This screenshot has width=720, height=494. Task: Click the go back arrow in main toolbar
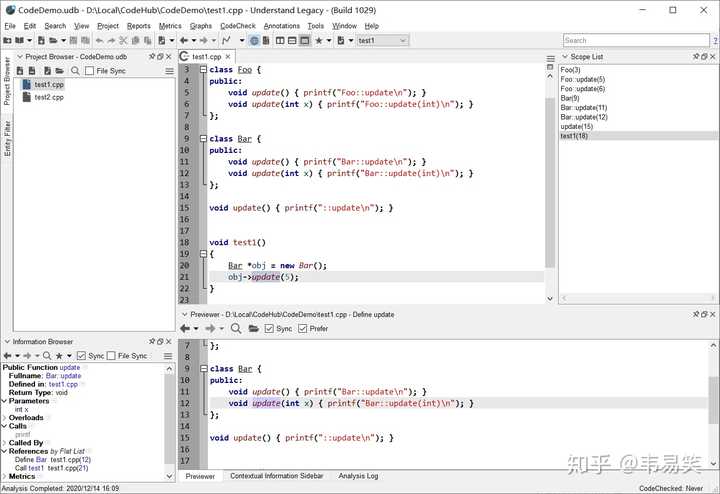click(x=184, y=40)
